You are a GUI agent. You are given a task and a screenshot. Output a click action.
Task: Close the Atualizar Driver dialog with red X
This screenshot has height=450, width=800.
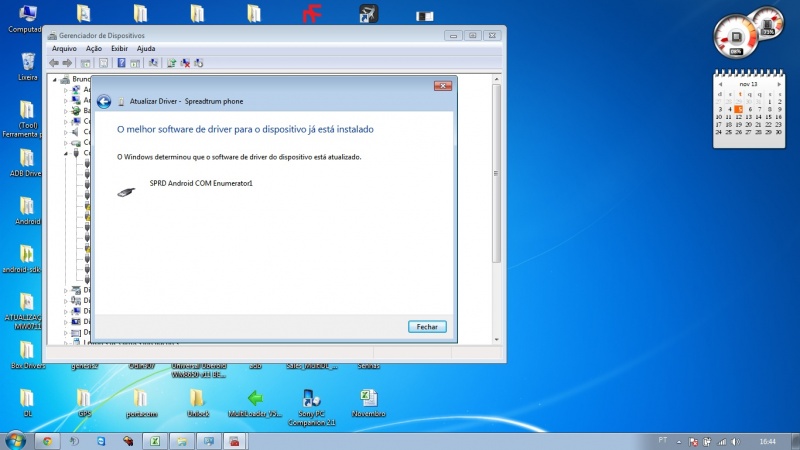(x=443, y=86)
